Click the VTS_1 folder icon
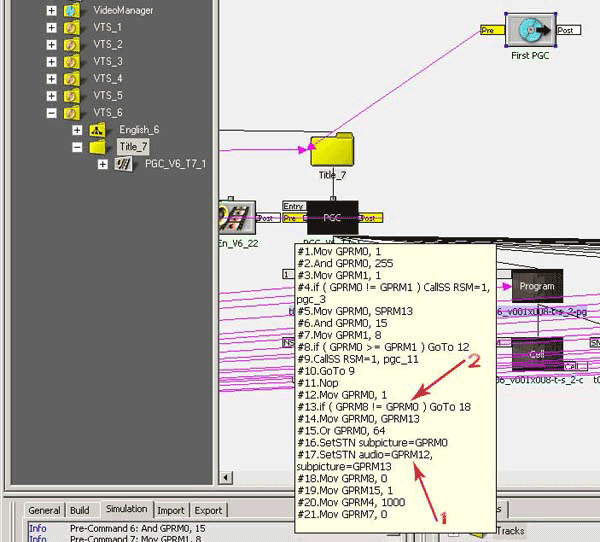This screenshot has height=542, width=600. point(72,28)
